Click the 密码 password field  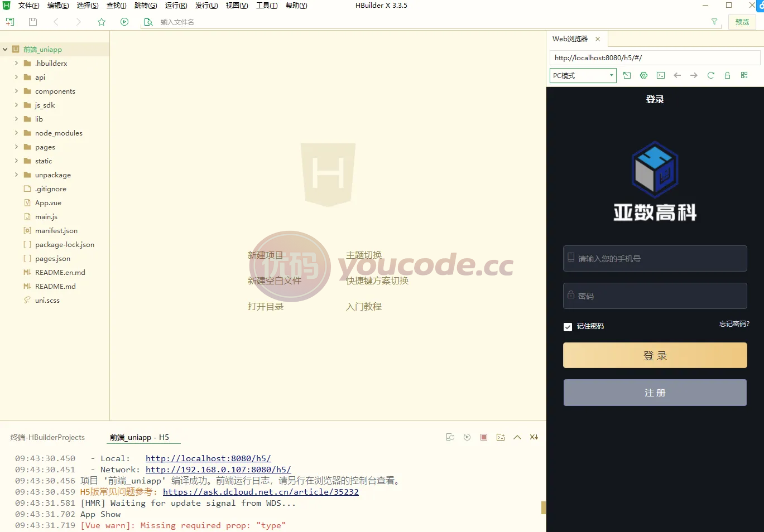point(655,296)
